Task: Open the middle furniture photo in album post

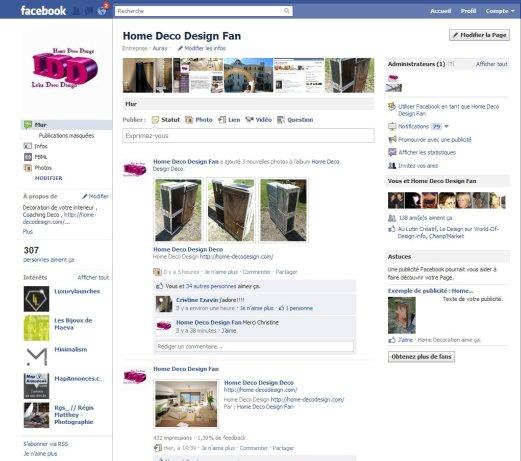Action: click(231, 210)
